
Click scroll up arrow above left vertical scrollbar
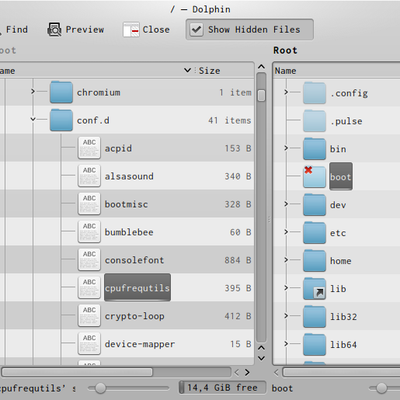coord(262,67)
